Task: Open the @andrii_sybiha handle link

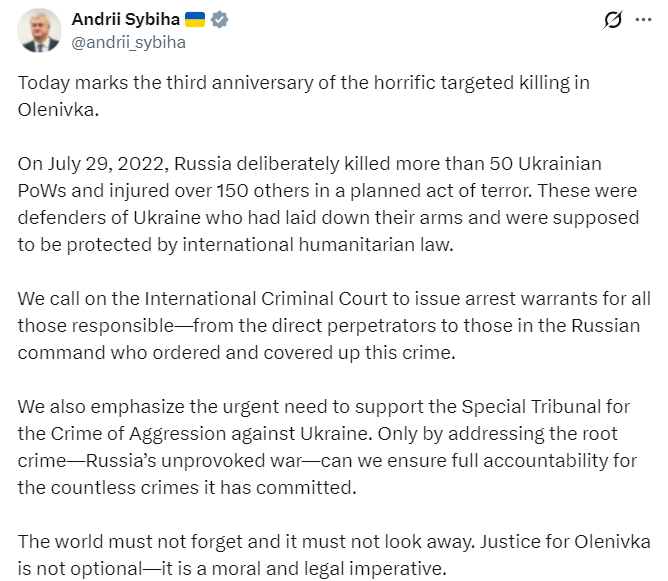Action: tap(129, 42)
